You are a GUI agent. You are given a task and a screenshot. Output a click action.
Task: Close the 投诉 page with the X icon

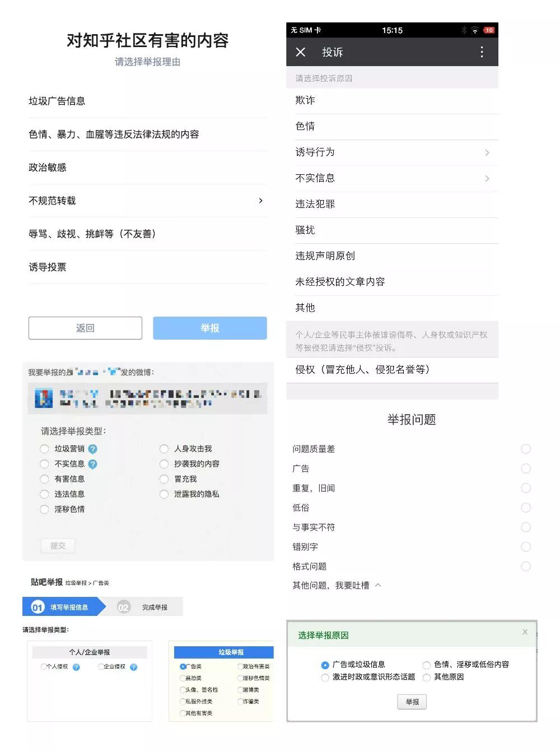301,52
